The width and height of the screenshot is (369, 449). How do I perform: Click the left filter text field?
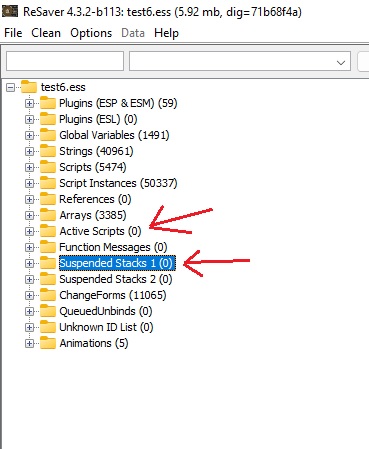click(x=65, y=61)
